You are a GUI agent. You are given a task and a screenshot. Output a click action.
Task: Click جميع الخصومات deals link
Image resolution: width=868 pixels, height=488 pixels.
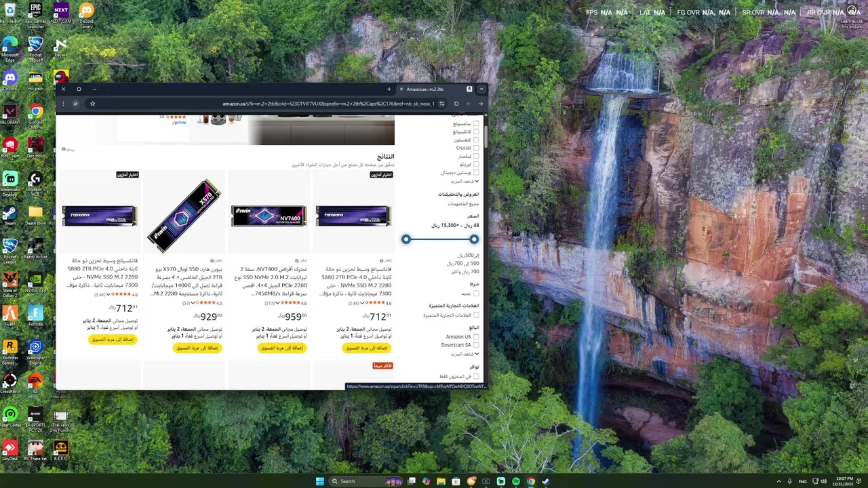pyautogui.click(x=463, y=204)
